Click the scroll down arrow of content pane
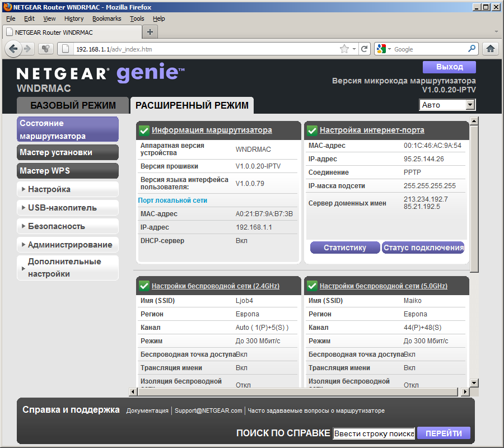Screen dimensions: 504x448 coord(474,383)
